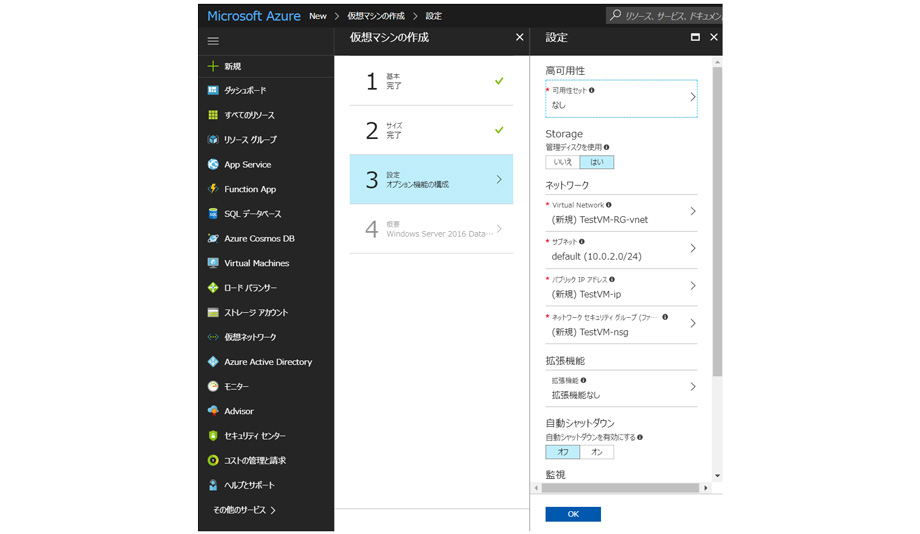This screenshot has width=920, height=534.
Task: Click the horizontal scrollbar in settings pane
Action: click(x=620, y=488)
